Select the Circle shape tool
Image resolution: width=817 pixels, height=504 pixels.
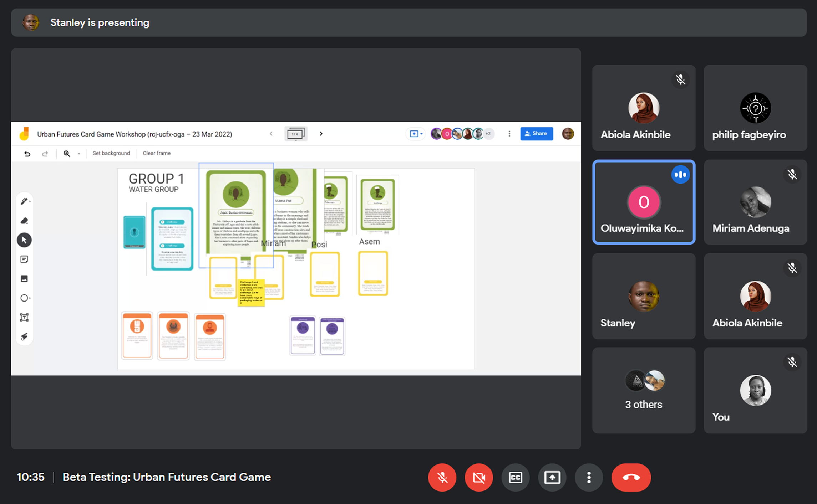tap(24, 298)
